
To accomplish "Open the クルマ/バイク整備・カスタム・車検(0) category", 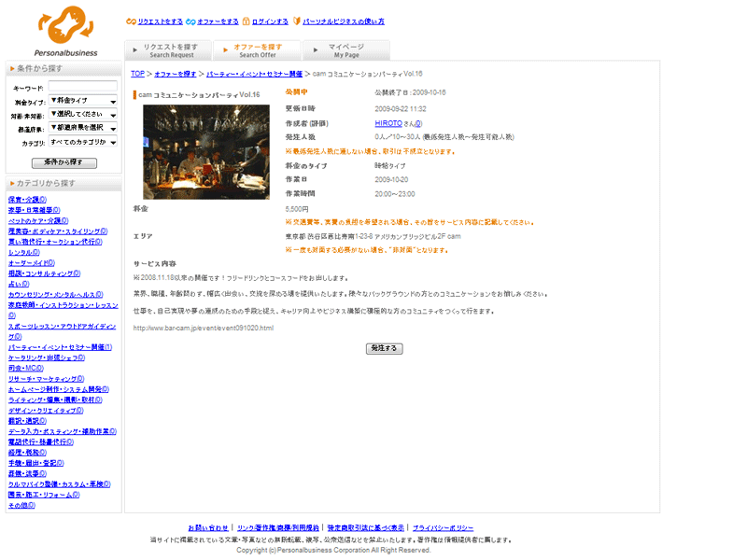I will click(60, 484).
